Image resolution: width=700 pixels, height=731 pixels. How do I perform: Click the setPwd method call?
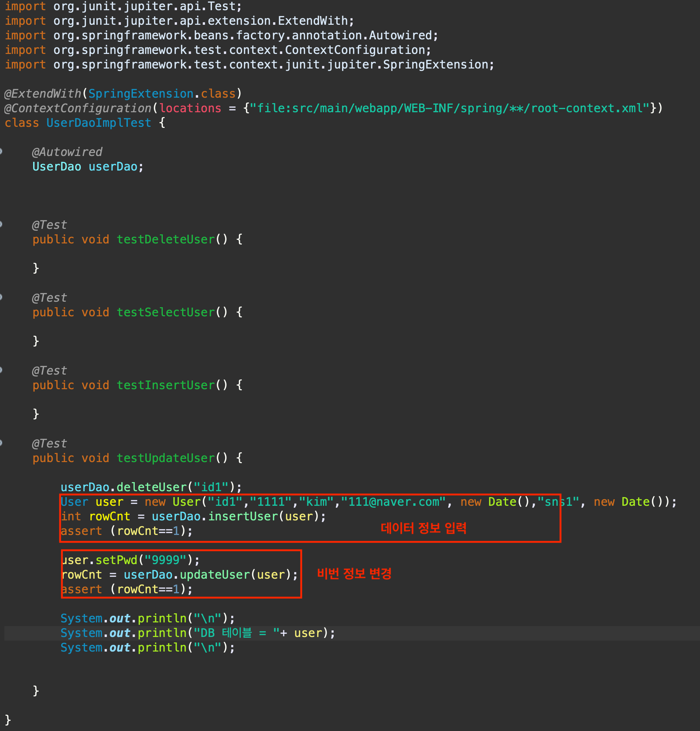pos(116,560)
